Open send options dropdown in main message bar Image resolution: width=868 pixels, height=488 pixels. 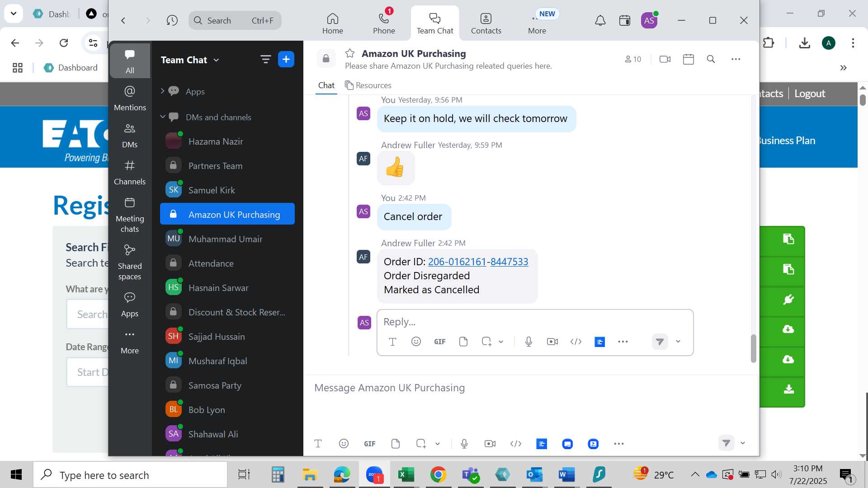point(743,443)
